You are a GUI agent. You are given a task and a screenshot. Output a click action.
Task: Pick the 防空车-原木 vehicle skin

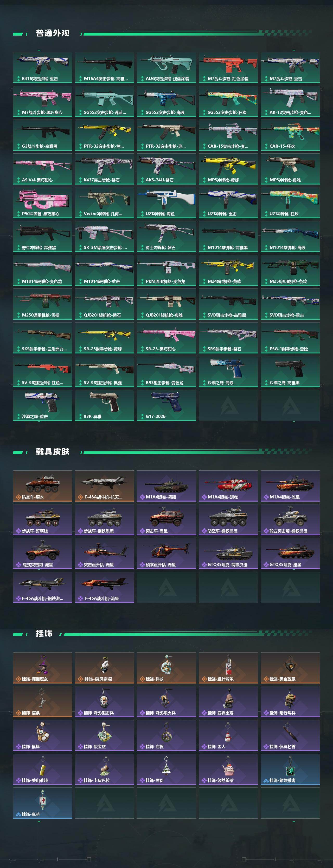(42, 486)
